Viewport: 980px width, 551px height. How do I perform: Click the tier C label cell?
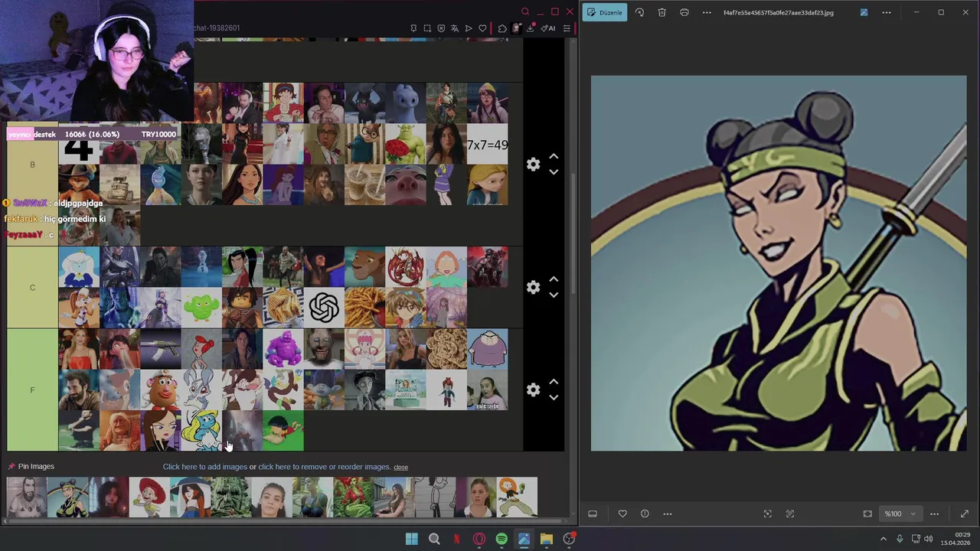[x=32, y=288]
